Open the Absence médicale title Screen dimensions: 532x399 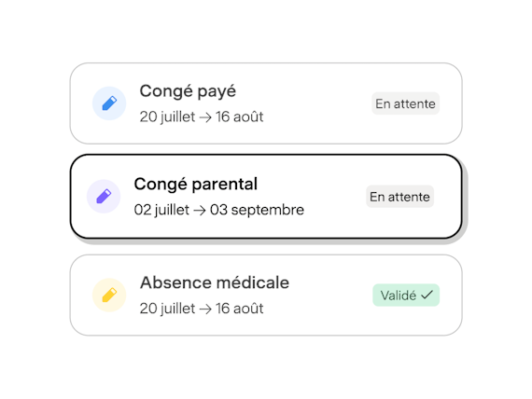[215, 282]
